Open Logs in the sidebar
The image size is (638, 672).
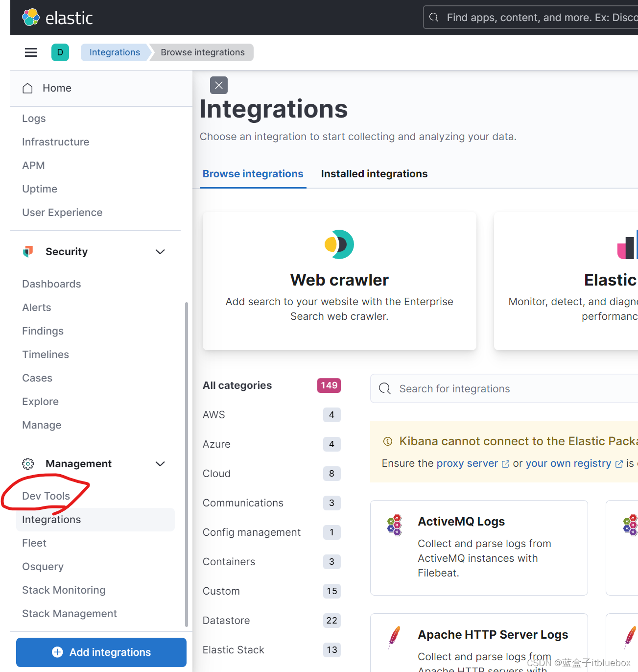[x=34, y=119]
